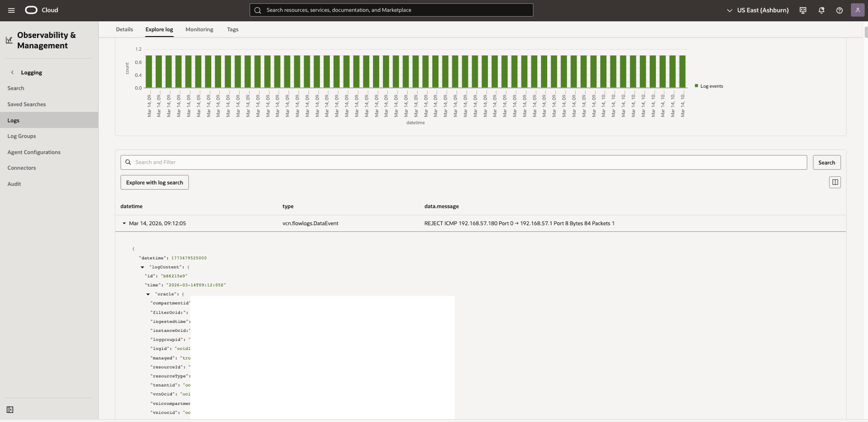The width and height of the screenshot is (868, 422).
Task: Sort by the datetime column header
Action: tap(131, 206)
